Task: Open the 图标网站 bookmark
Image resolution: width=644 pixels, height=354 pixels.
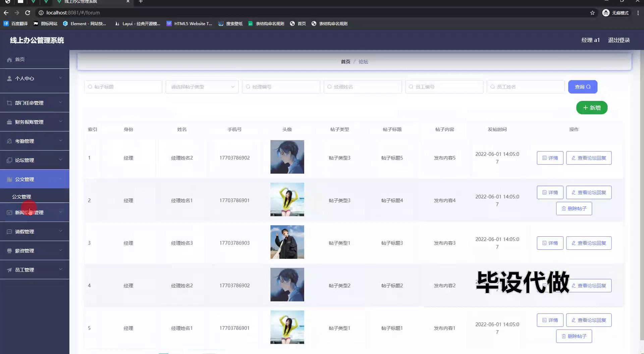Action: coord(45,23)
